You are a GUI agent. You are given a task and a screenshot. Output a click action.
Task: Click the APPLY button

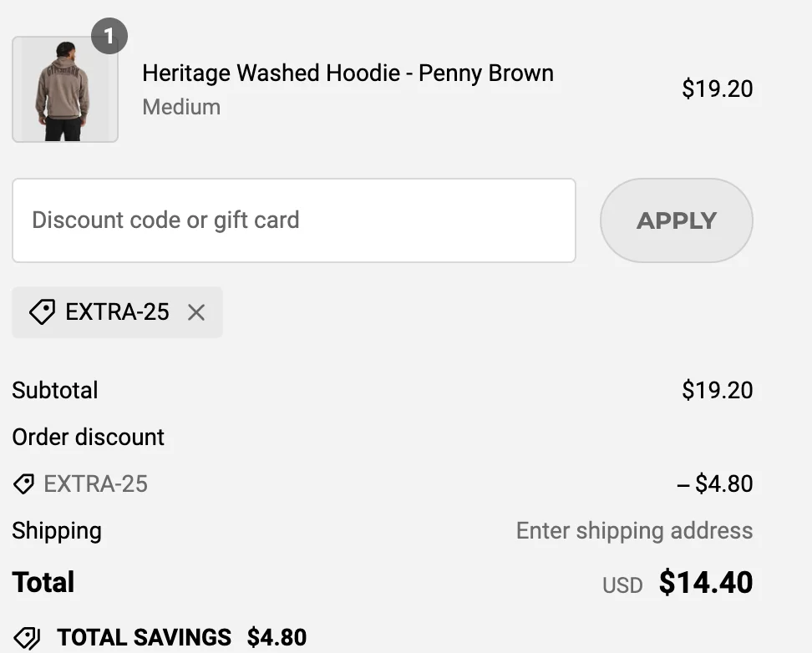(x=677, y=220)
